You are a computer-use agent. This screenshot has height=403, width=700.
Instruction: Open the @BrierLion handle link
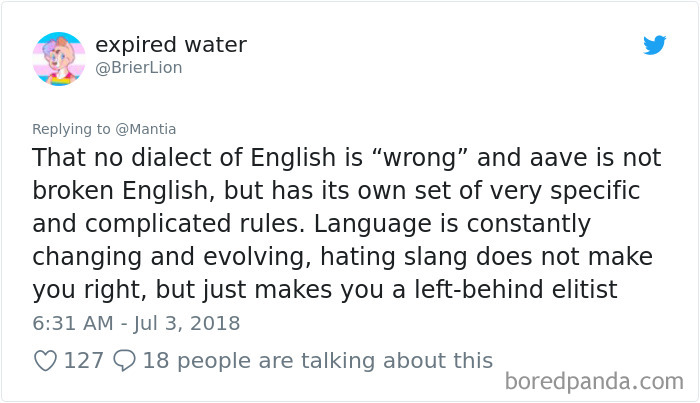tap(139, 68)
